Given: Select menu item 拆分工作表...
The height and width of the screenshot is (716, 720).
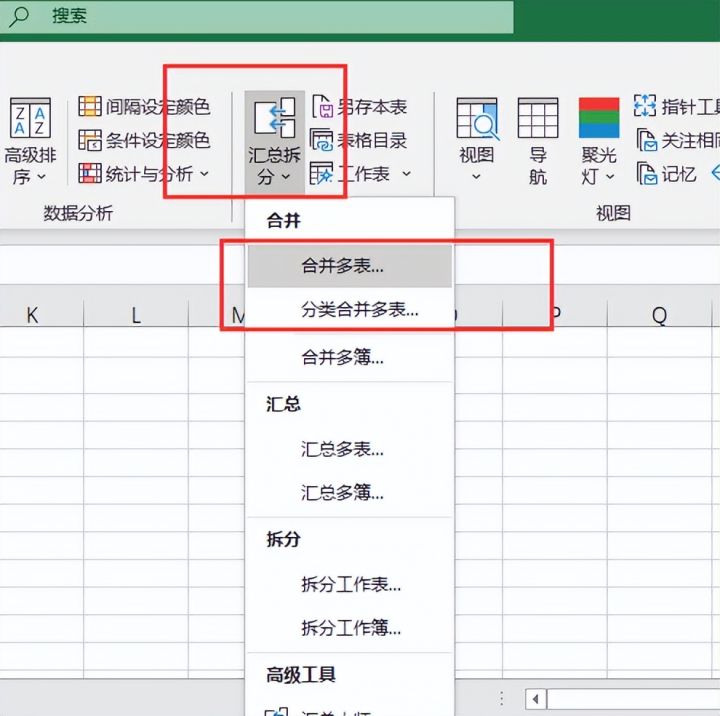Looking at the screenshot, I should click(350, 584).
